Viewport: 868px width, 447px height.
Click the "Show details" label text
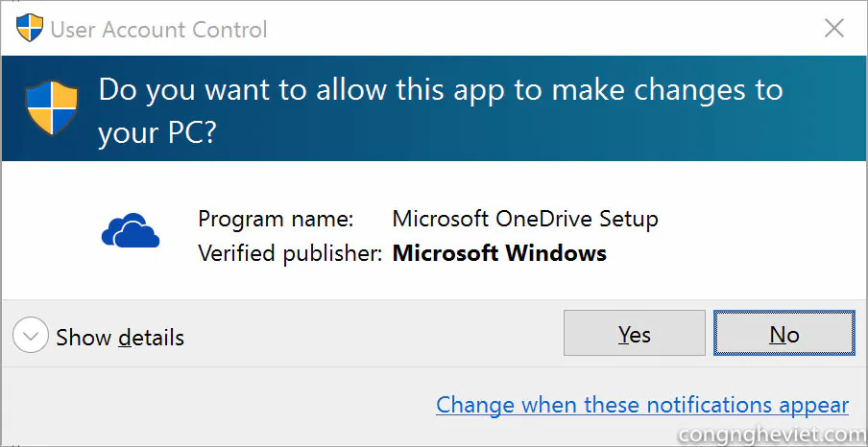(120, 337)
